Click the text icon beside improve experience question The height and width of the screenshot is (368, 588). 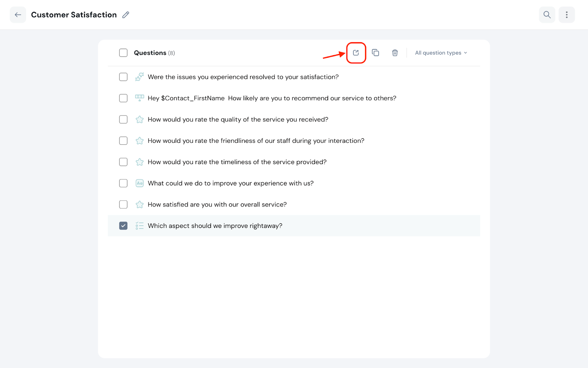click(x=140, y=183)
